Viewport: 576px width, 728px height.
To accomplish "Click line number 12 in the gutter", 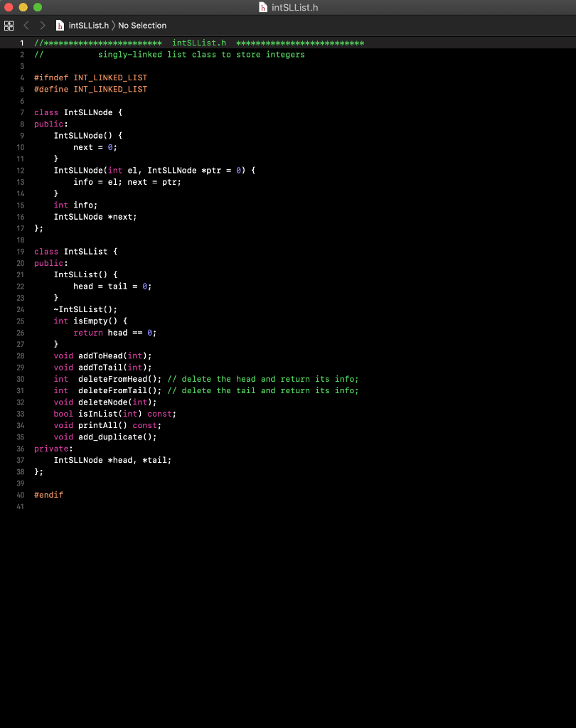I will point(20,170).
